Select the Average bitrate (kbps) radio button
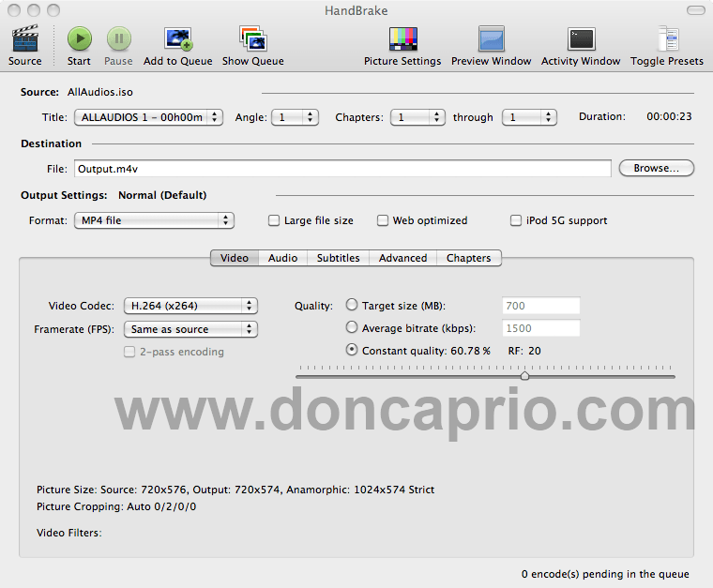 [x=352, y=327]
